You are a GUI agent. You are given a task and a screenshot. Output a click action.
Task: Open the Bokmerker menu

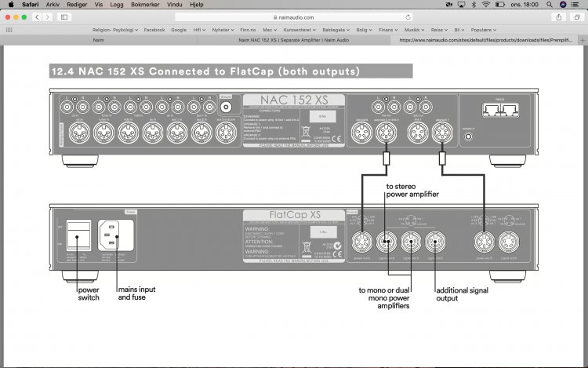[145, 5]
